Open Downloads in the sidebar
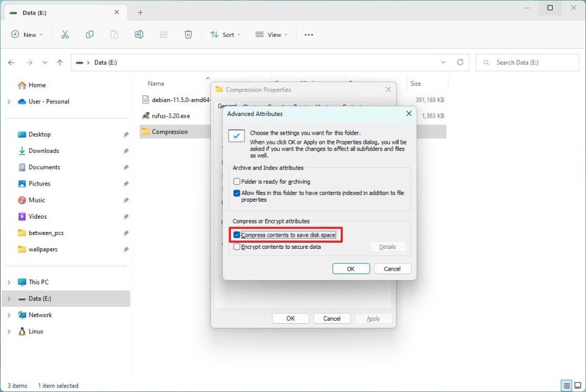 [43, 151]
